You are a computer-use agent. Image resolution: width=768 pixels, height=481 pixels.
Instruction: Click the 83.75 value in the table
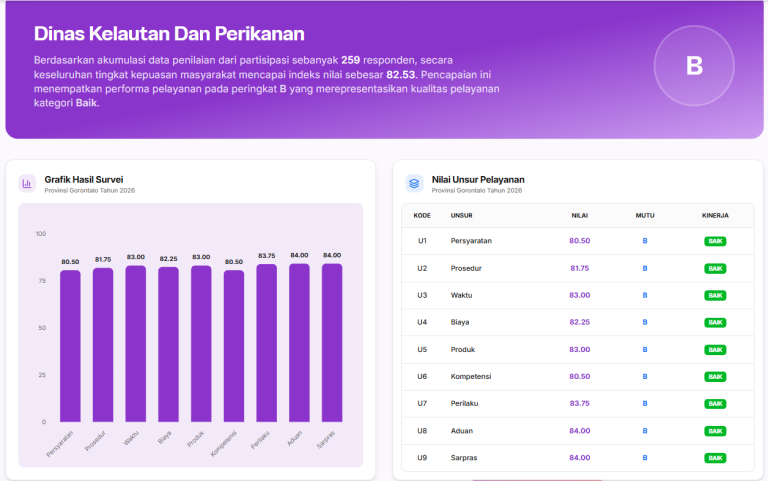(579, 404)
